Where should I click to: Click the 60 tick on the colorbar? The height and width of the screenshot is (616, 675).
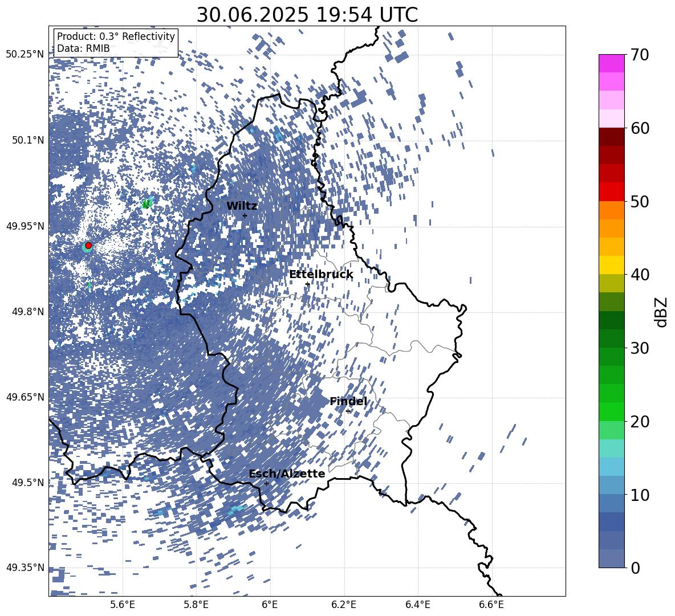point(640,128)
